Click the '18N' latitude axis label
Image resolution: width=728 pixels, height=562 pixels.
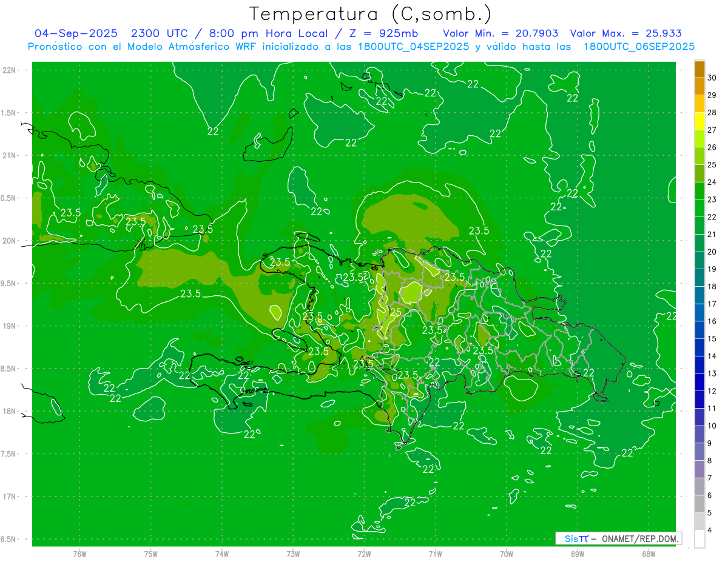10,411
